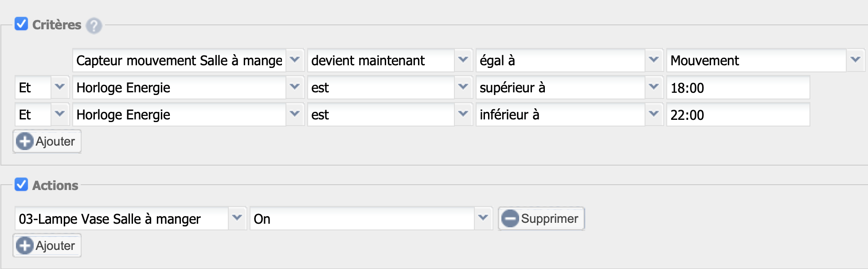Click the Critères help question mark icon
Viewport: 868px width, 269px height.
[94, 26]
